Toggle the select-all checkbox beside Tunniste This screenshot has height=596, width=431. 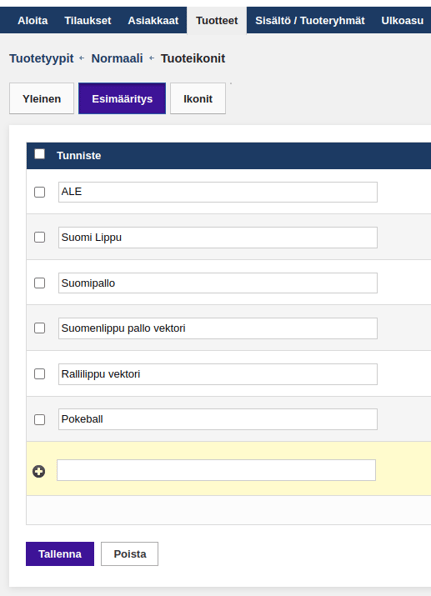[40, 154]
